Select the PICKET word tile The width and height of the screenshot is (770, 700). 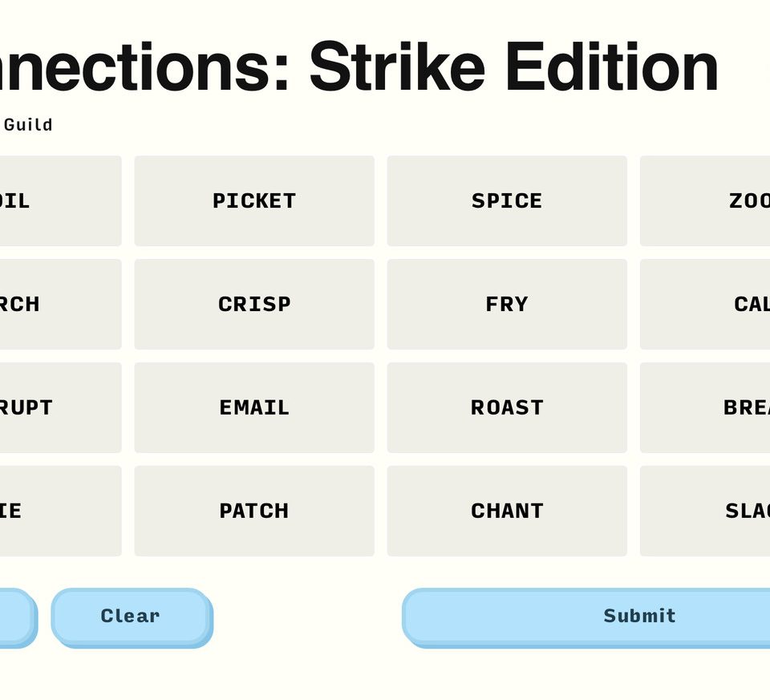pyautogui.click(x=254, y=200)
